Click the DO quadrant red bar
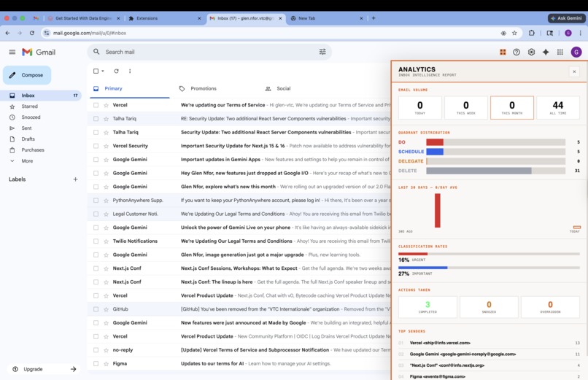This screenshot has width=588, height=380. (x=435, y=142)
